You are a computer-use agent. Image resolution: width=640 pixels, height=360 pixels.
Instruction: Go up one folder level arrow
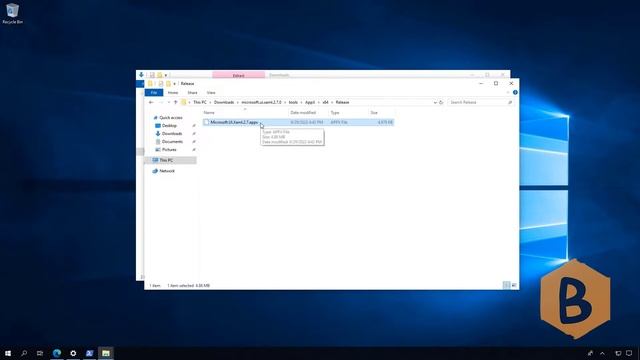click(176, 102)
